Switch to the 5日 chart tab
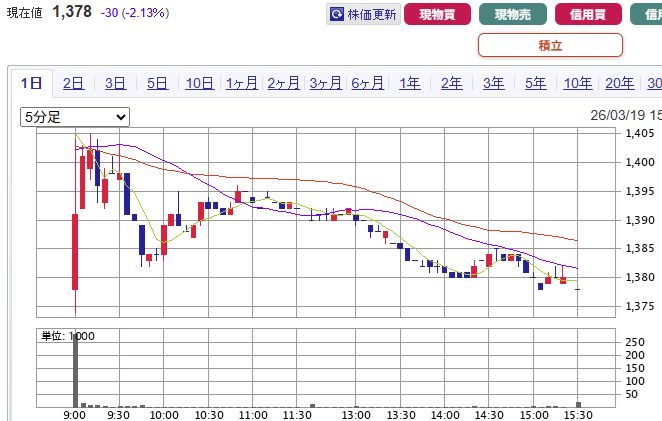 157,83
